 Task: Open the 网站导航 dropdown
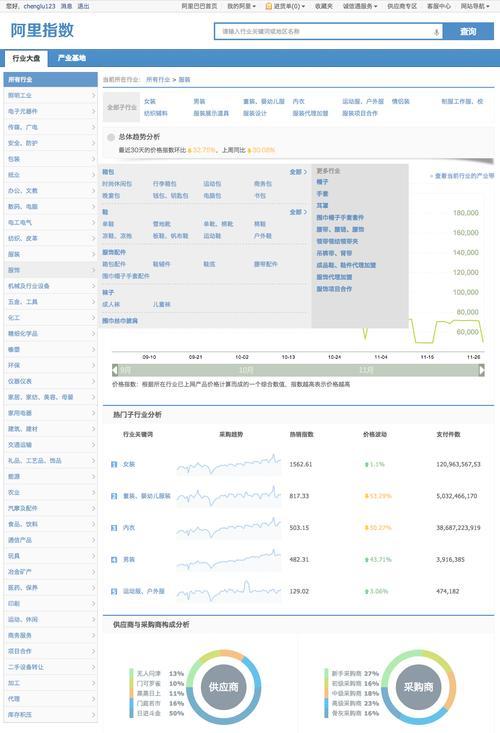pos(475,6)
